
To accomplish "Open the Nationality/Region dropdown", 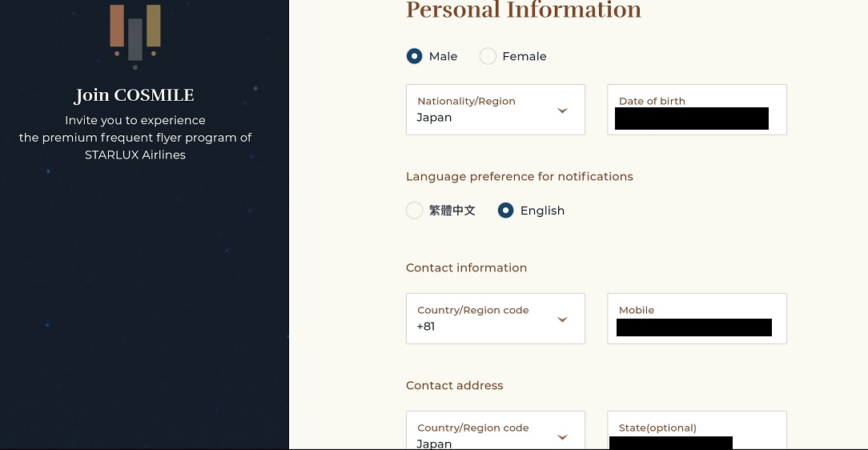I will [x=496, y=110].
